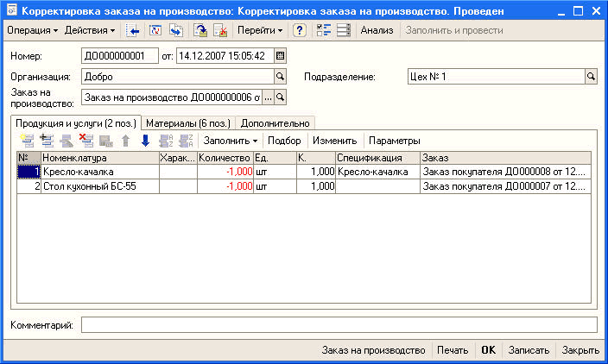This screenshot has width=608, height=364.
Task: Click the edit row icon in table toolbar
Action: (66, 141)
